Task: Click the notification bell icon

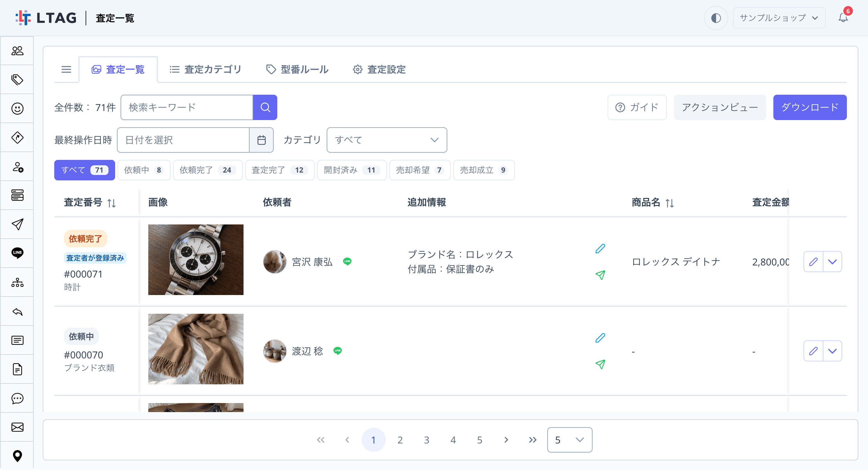Action: click(x=843, y=17)
